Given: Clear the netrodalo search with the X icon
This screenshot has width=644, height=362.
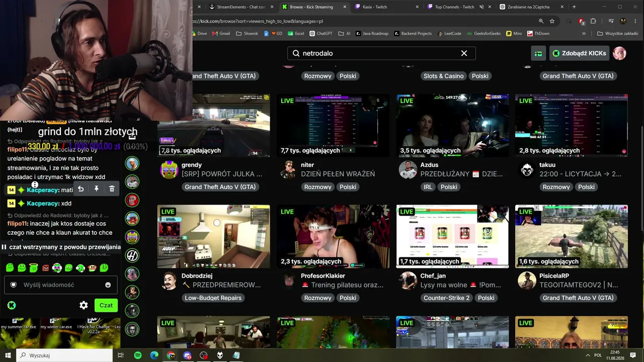Looking at the screenshot, I should 464,53.
